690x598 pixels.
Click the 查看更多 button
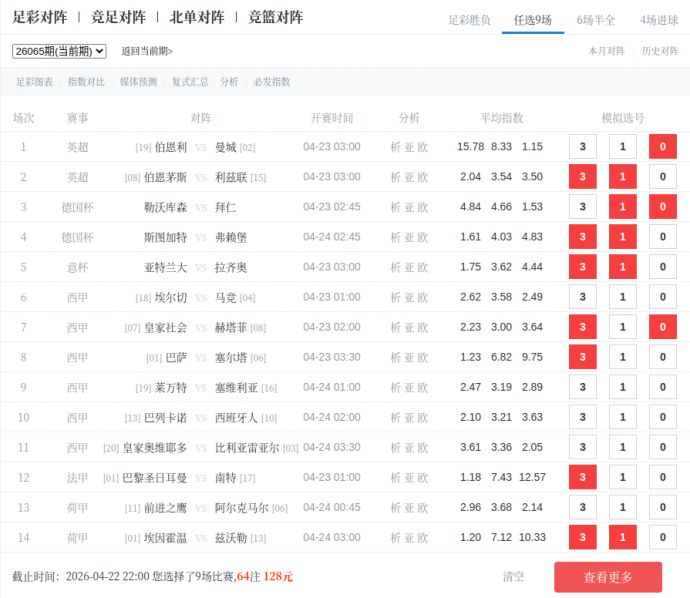click(x=608, y=577)
